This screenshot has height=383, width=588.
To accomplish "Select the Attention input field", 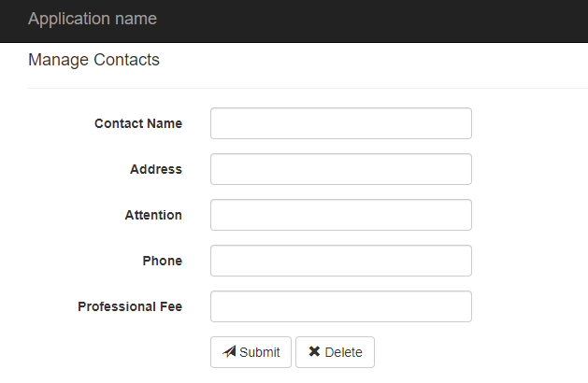I will pyautogui.click(x=340, y=215).
